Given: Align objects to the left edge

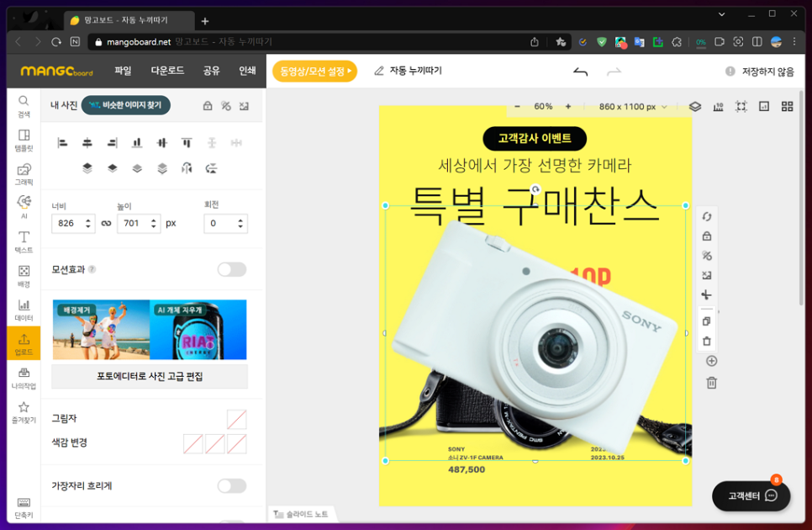Looking at the screenshot, I should tap(63, 142).
